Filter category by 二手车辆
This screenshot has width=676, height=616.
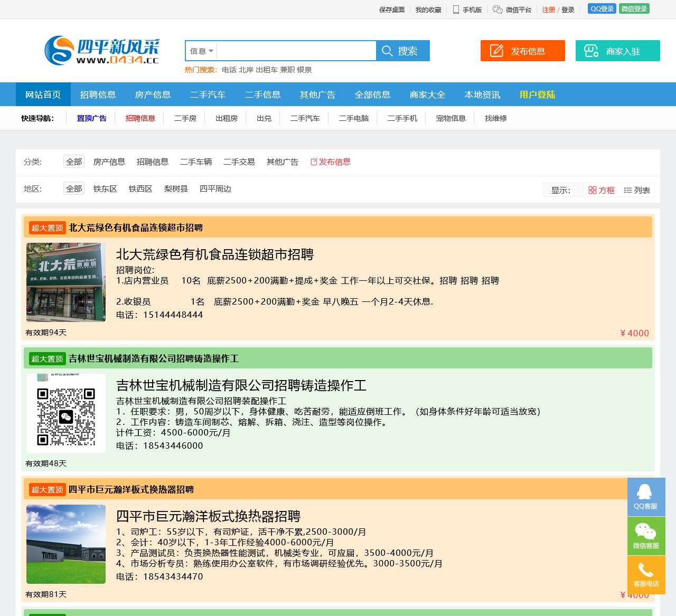point(196,162)
